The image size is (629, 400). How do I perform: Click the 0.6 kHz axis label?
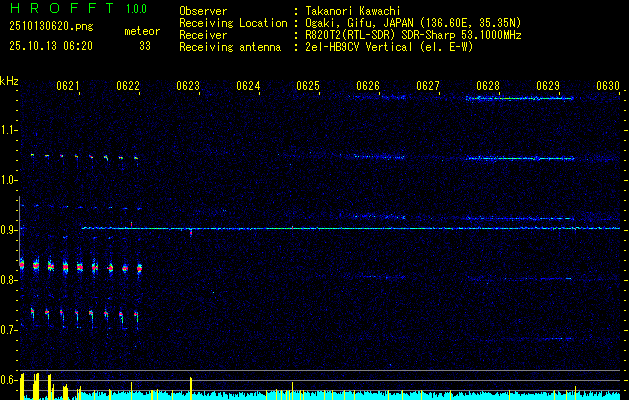click(9, 380)
